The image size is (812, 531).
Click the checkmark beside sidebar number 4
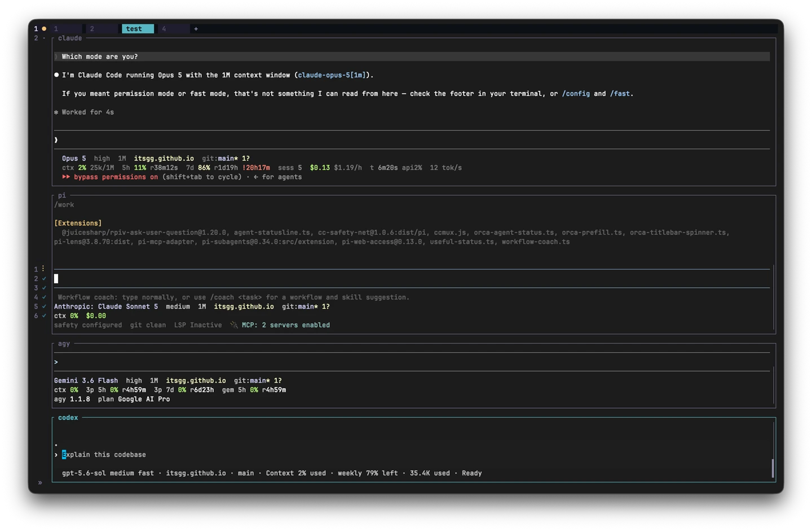click(44, 297)
